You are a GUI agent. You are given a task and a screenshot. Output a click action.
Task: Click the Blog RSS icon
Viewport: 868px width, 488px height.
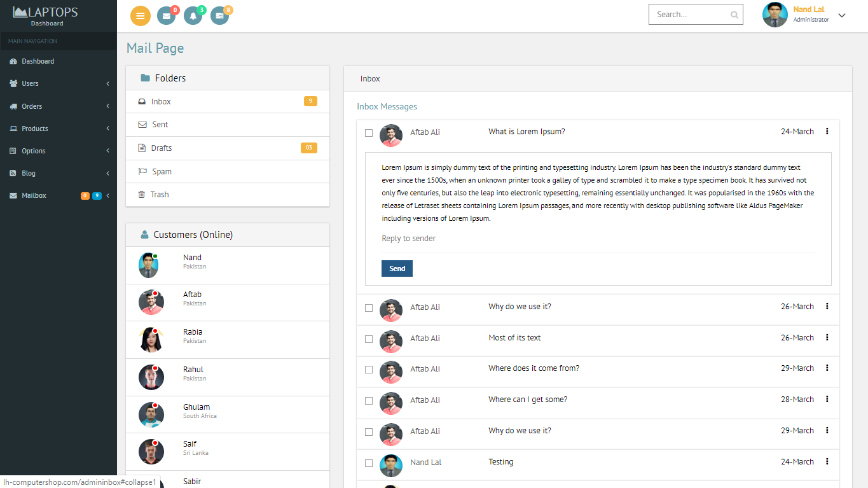click(x=13, y=173)
